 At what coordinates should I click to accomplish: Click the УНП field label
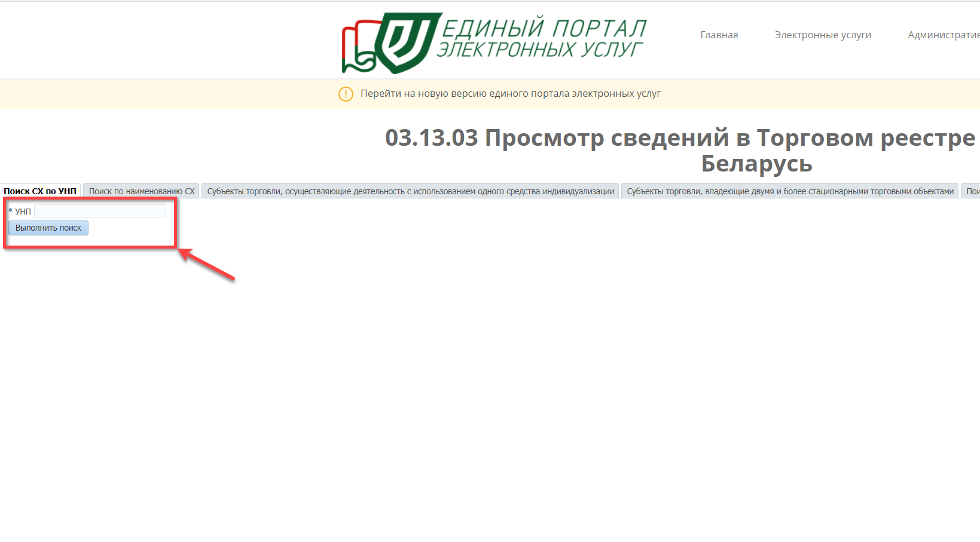click(x=23, y=212)
